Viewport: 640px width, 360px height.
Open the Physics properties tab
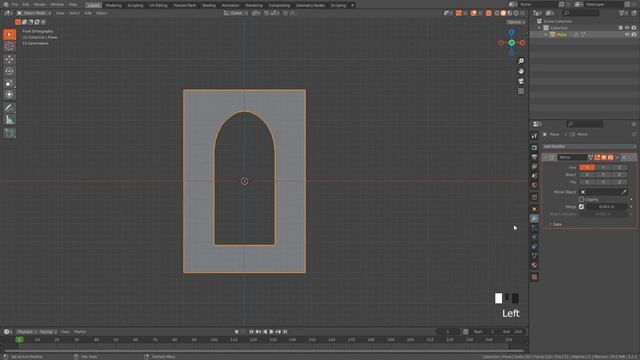point(534,237)
